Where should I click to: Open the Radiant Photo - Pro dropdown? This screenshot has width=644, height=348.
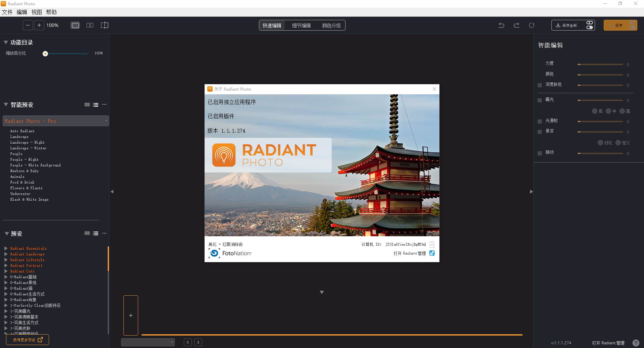[56, 121]
